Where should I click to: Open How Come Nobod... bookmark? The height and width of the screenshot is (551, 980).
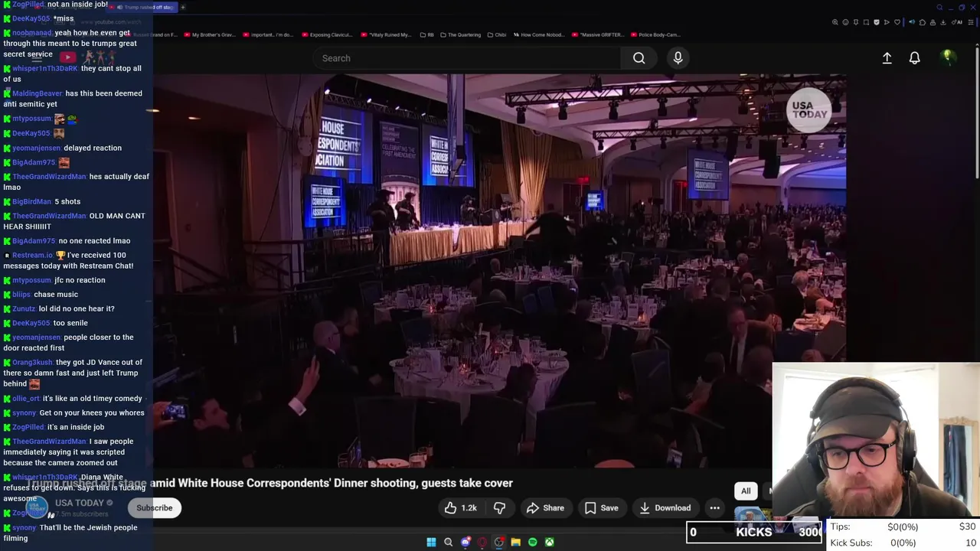[x=537, y=34]
